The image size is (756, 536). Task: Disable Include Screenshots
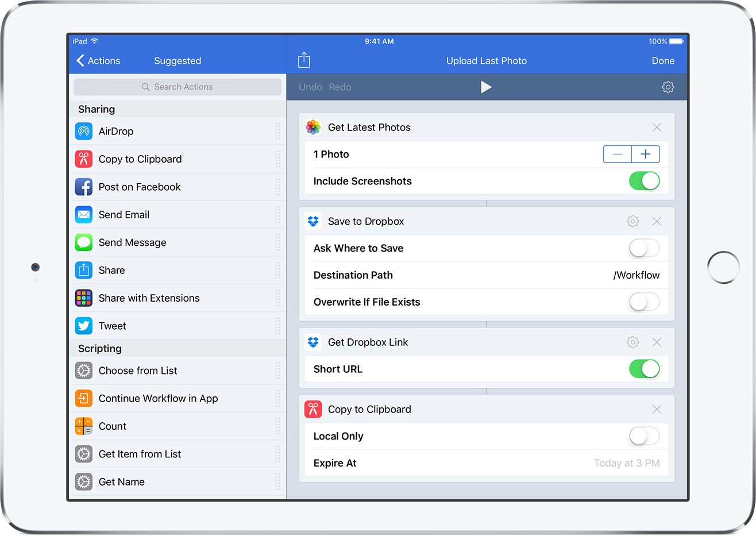[644, 181]
